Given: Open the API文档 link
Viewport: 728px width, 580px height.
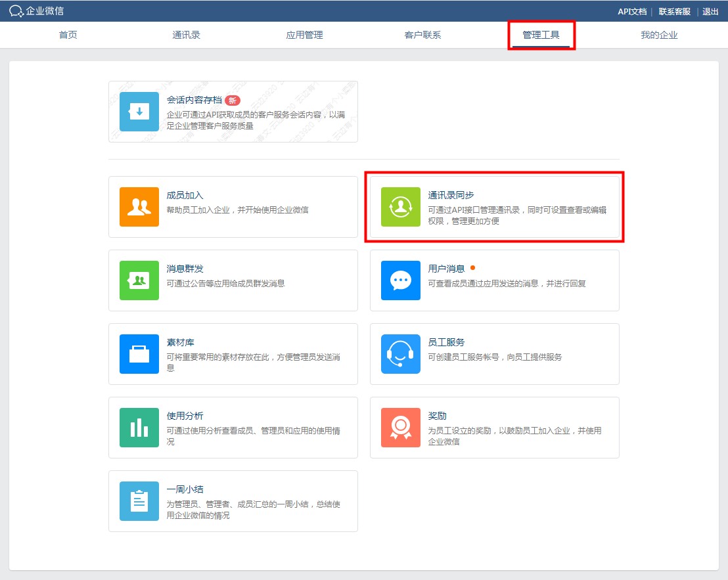Looking at the screenshot, I should (632, 12).
